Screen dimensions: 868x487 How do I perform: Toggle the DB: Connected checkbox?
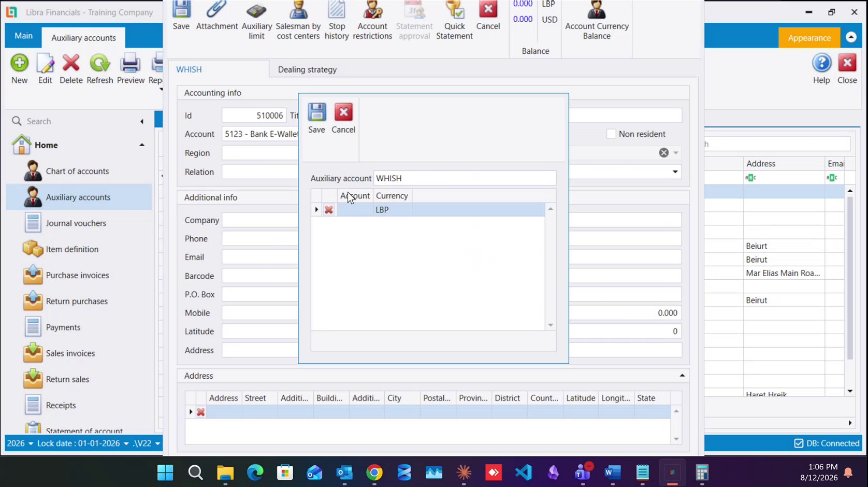tap(799, 443)
